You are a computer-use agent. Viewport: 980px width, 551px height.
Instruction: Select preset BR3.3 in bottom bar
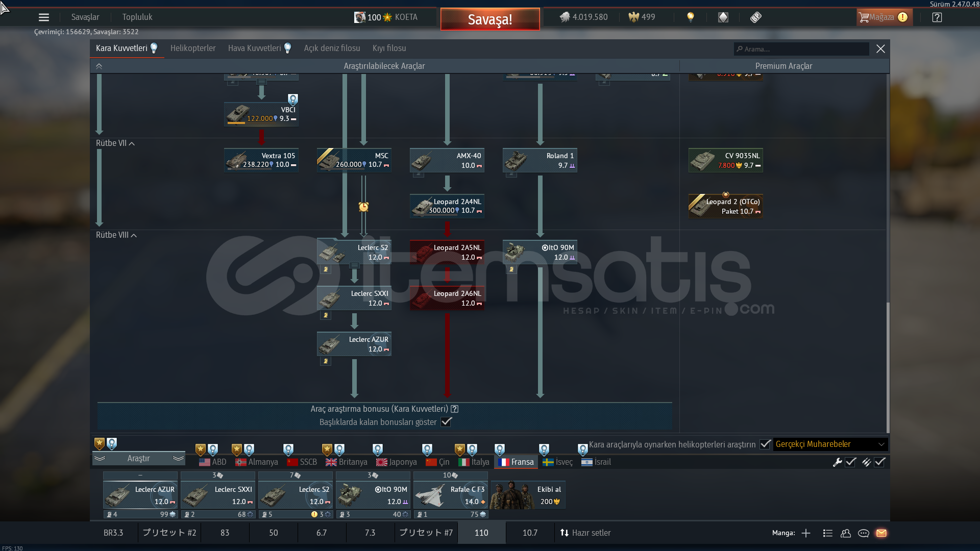[x=113, y=533]
